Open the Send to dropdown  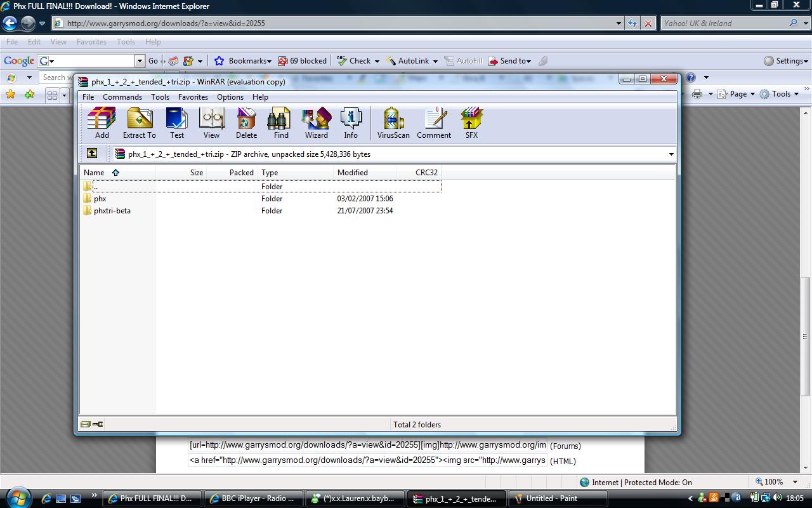point(509,61)
